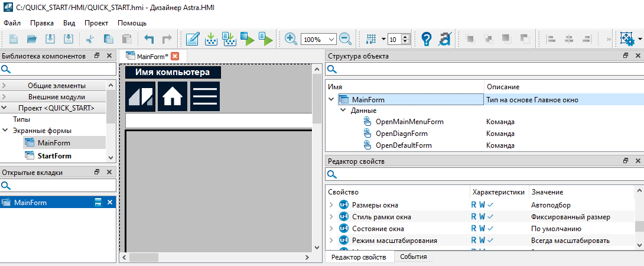Screen dimensions: 644x266
Task: Click the Библиотека компонентов search field
Action: (x=59, y=69)
